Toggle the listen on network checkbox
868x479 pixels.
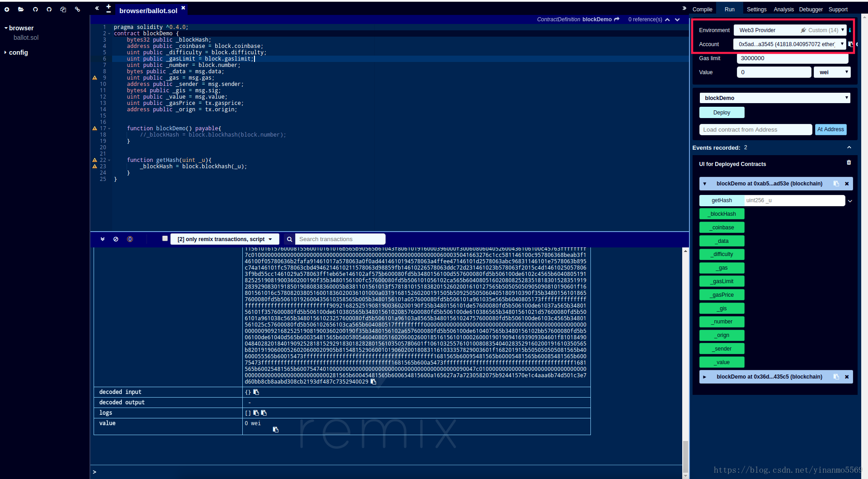tap(165, 238)
